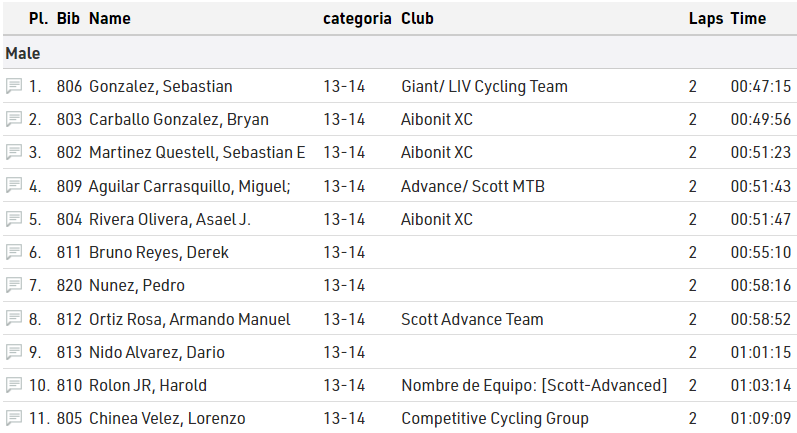Open comment icon for Ortiz Rosa, Armando

pos(14,319)
